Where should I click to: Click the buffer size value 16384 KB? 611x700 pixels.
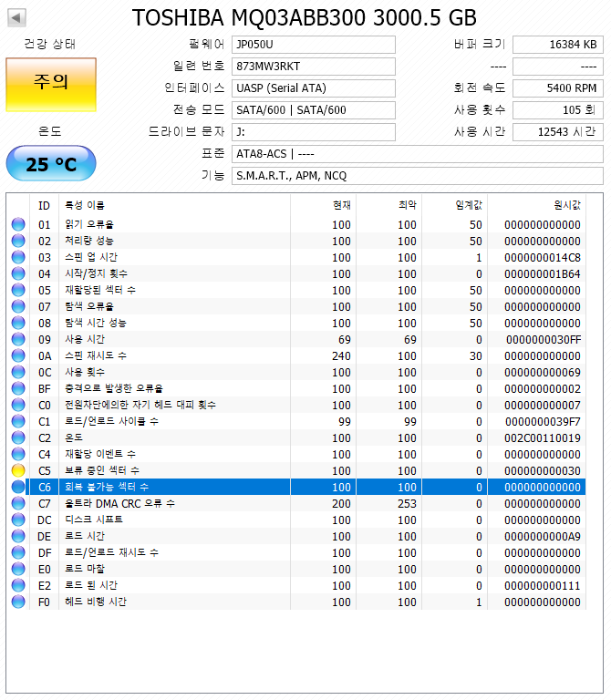[x=558, y=44]
